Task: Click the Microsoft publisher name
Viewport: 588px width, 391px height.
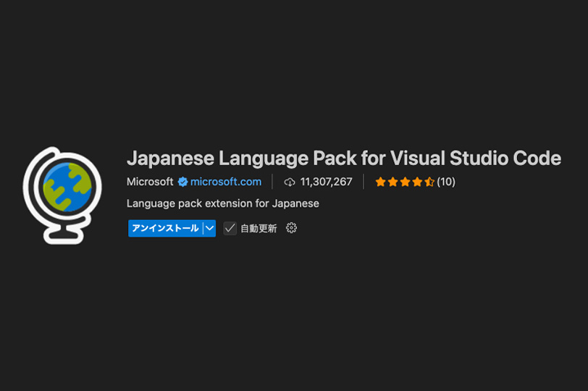Action: (150, 182)
